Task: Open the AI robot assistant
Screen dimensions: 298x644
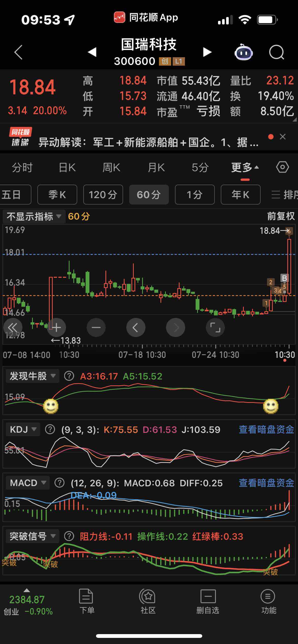Action: tap(243, 52)
